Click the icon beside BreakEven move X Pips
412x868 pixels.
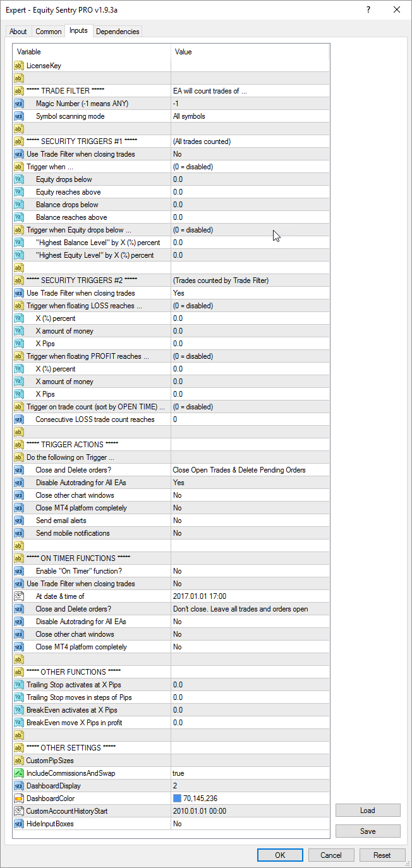(x=18, y=723)
